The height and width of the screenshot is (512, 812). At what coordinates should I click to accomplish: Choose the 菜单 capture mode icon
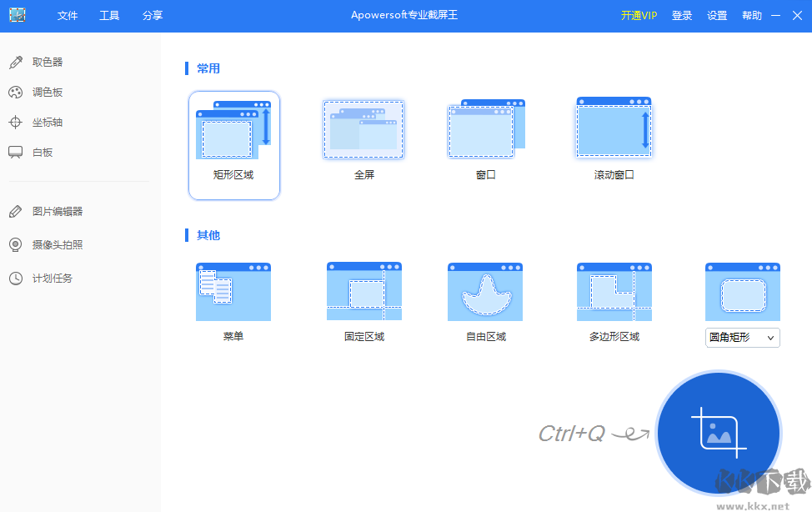point(233,292)
